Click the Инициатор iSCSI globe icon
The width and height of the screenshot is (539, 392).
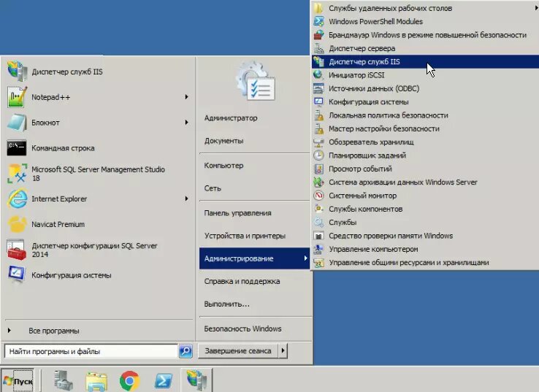point(318,75)
